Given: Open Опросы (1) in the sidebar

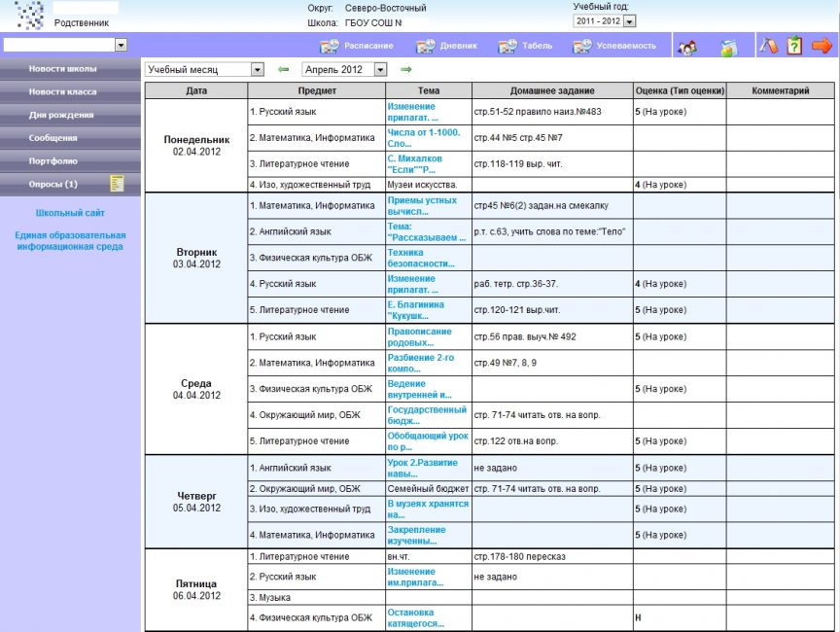Looking at the screenshot, I should point(70,184).
